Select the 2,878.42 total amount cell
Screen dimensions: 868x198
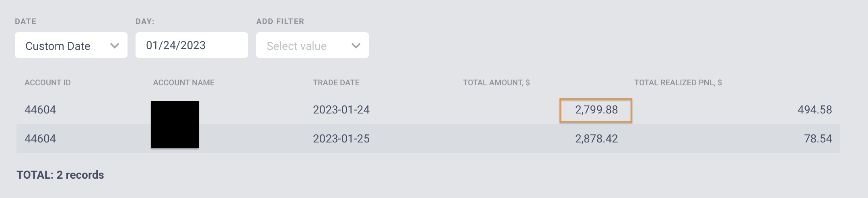(x=596, y=139)
